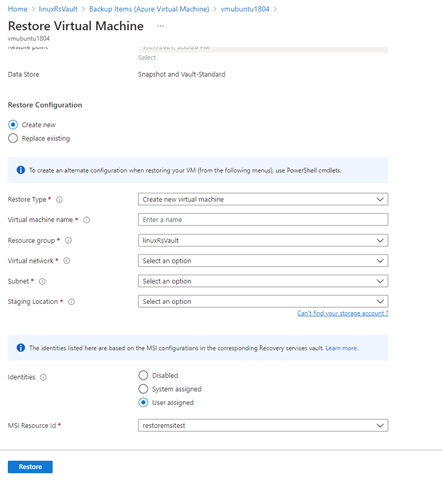
Task: Open the Subnet dropdown
Action: coord(263,281)
